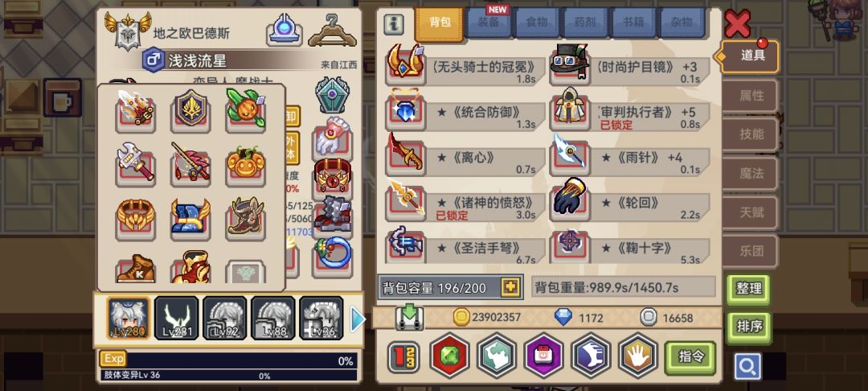Image resolution: width=868 pixels, height=391 pixels.
Task: Open the magnifier search icon
Action: [x=747, y=366]
